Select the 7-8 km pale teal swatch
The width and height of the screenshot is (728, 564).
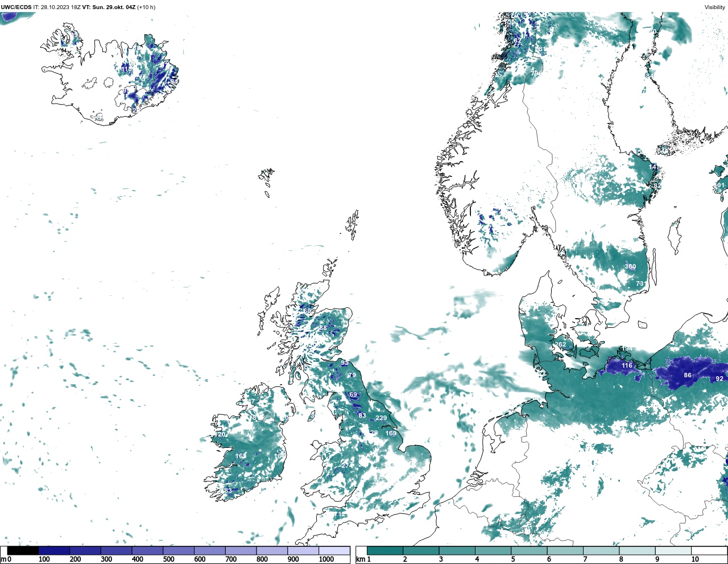[x=601, y=550]
